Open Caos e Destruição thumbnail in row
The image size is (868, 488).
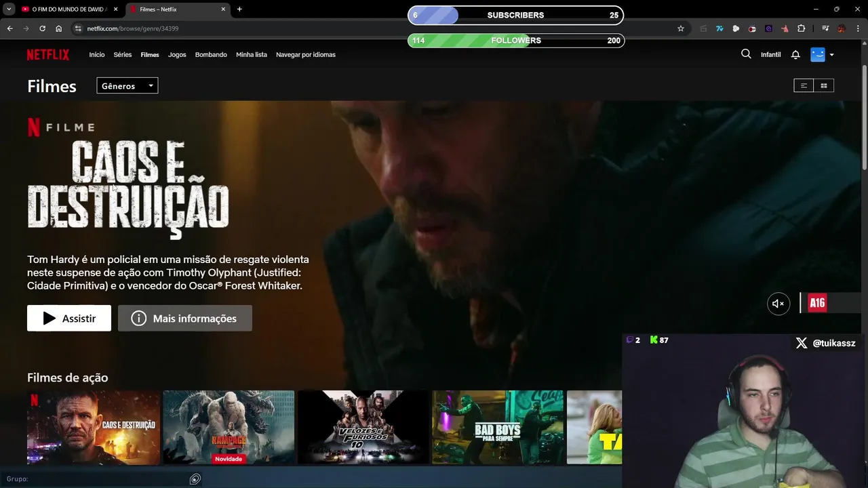94,427
